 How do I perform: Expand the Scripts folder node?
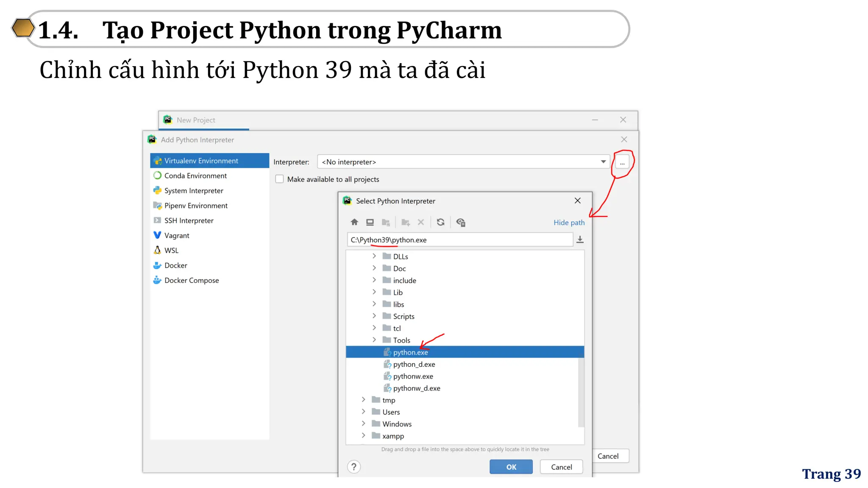[x=374, y=316]
